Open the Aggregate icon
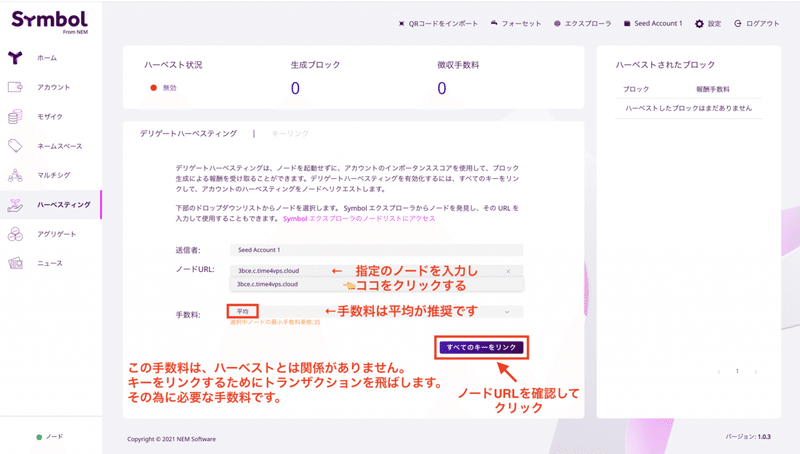The width and height of the screenshot is (800, 454). (15, 234)
